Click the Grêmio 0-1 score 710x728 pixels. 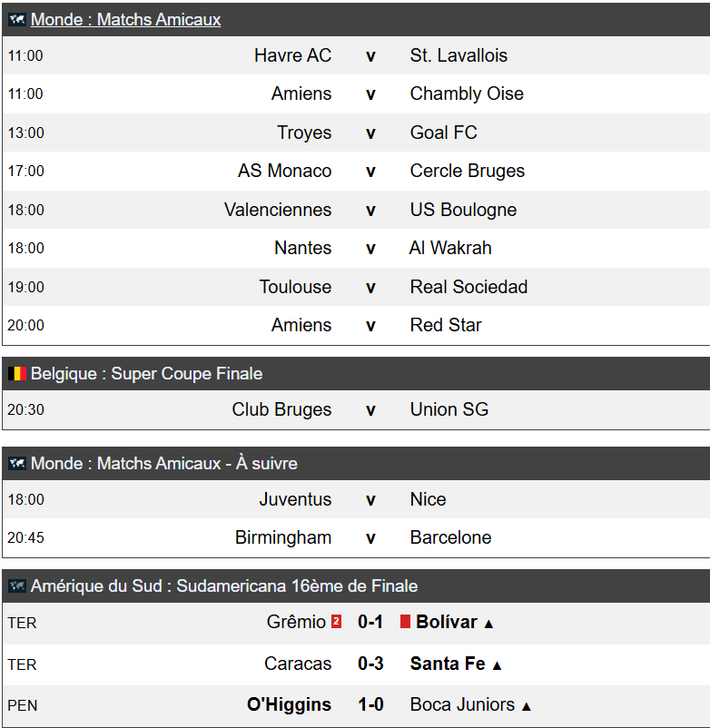coord(370,622)
